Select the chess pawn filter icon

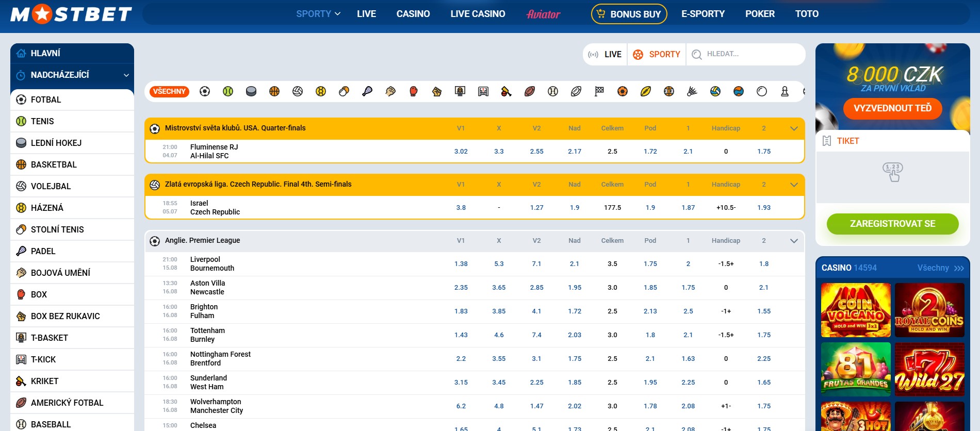[785, 91]
